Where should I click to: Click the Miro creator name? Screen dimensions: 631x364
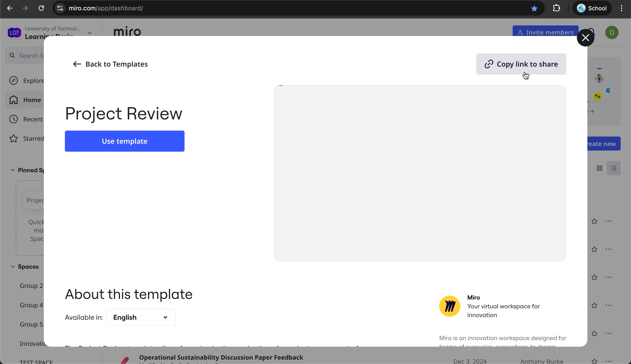pyautogui.click(x=473, y=298)
